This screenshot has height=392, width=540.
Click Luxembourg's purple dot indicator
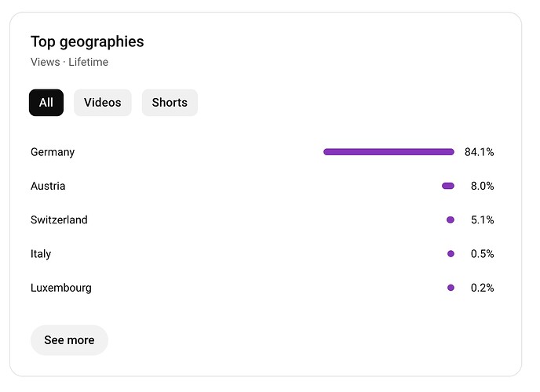(451, 288)
